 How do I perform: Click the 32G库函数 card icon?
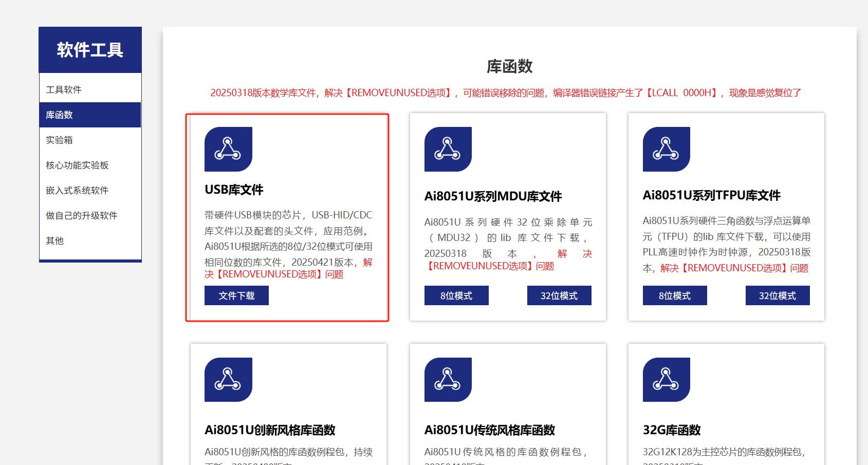point(666,380)
